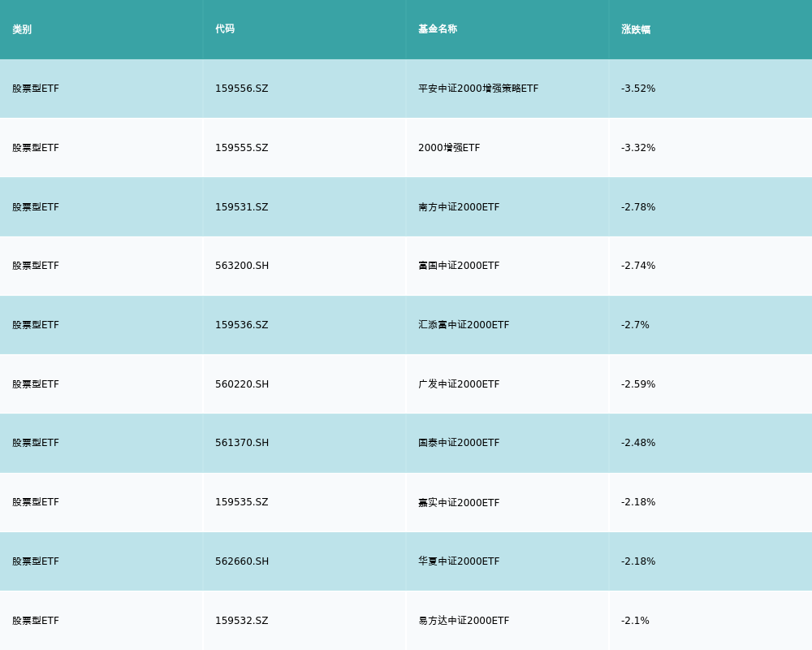
Task: Click 股票型ETF in the 159532.SZ row
Action: tap(36, 621)
